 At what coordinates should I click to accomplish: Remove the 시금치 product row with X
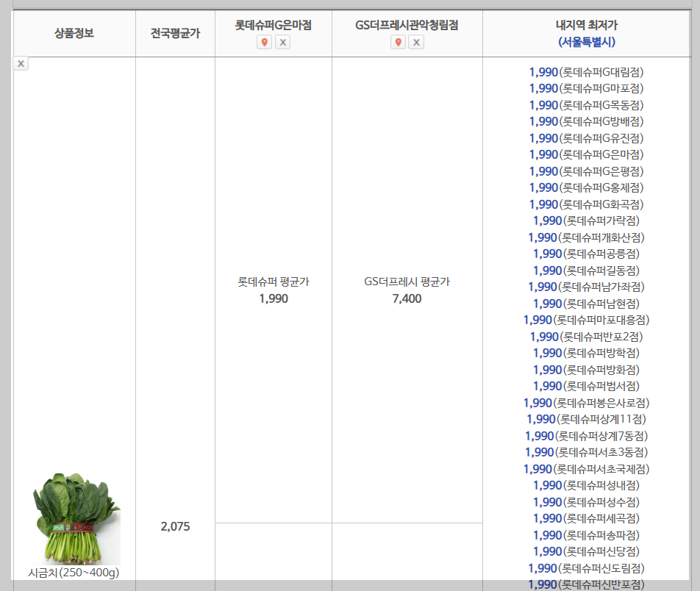(x=21, y=63)
